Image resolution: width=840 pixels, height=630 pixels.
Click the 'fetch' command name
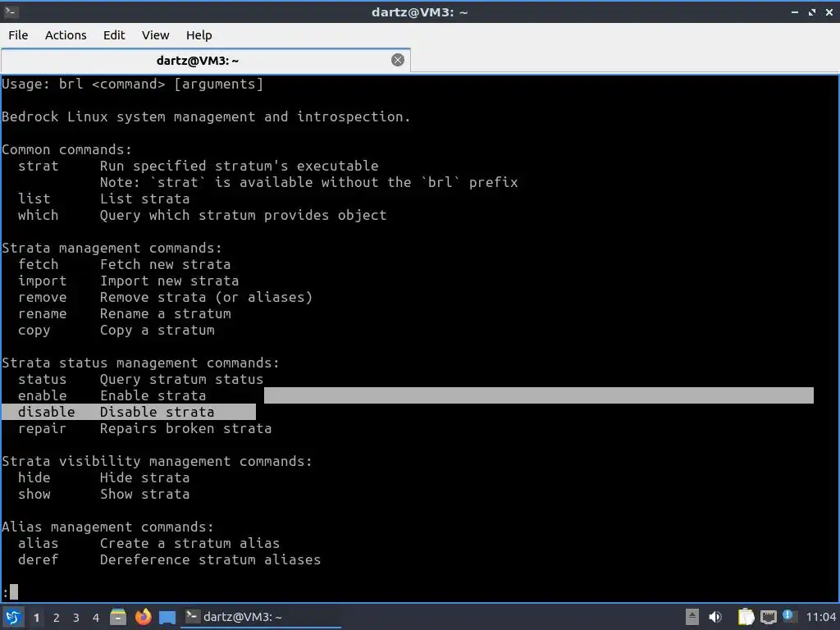click(38, 265)
